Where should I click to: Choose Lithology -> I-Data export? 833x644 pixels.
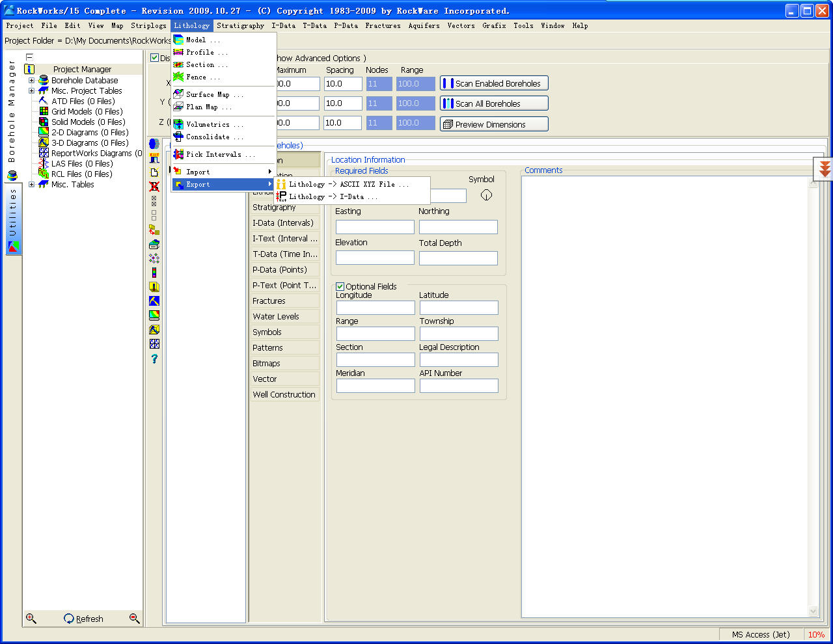(x=352, y=196)
